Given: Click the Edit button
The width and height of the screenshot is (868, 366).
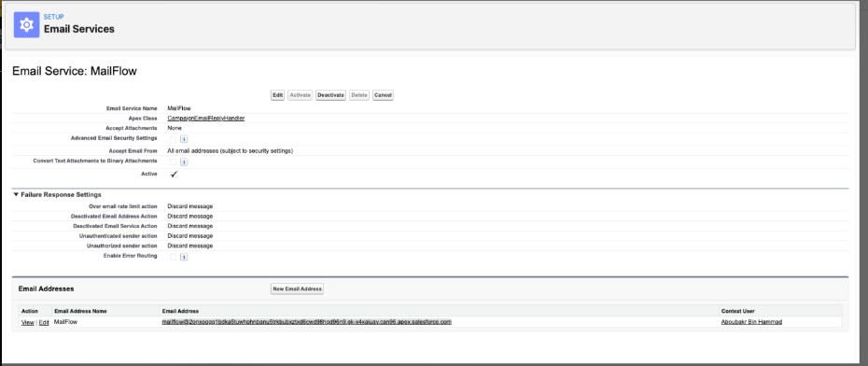Looking at the screenshot, I should pyautogui.click(x=278, y=95).
